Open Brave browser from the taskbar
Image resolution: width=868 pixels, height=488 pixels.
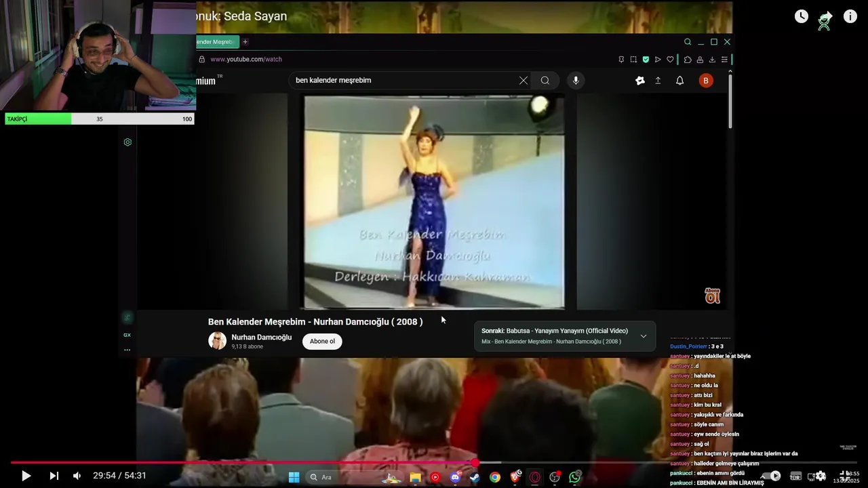515,477
